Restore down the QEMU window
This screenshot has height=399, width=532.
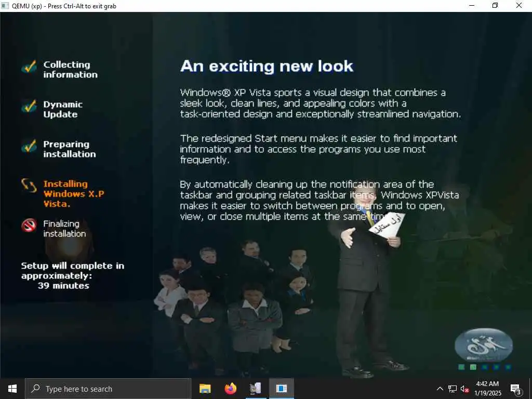pyautogui.click(x=495, y=5)
